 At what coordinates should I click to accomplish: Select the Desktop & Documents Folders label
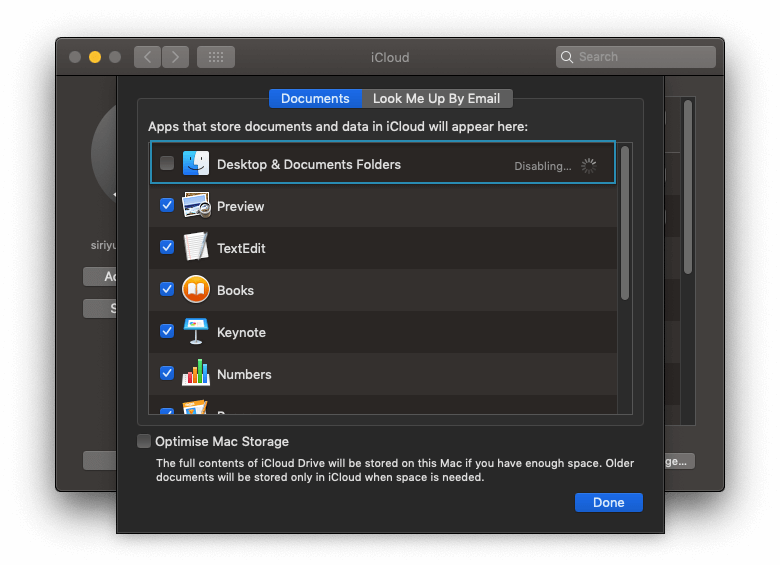309,165
